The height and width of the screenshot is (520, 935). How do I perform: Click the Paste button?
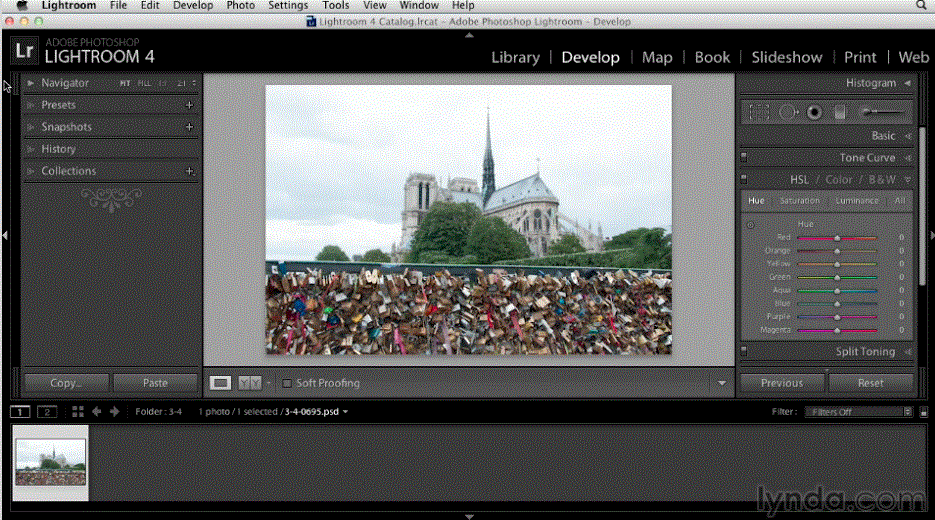[x=155, y=383]
